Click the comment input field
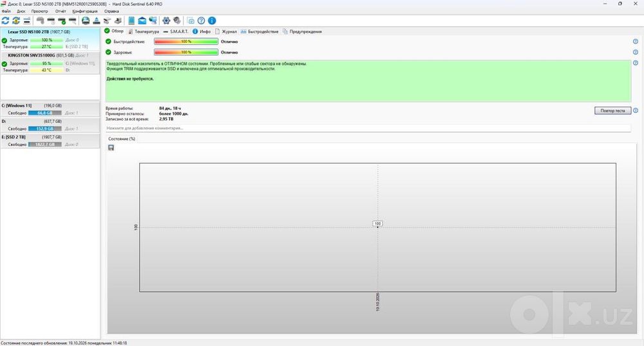The height and width of the screenshot is (346, 644). pos(368,129)
